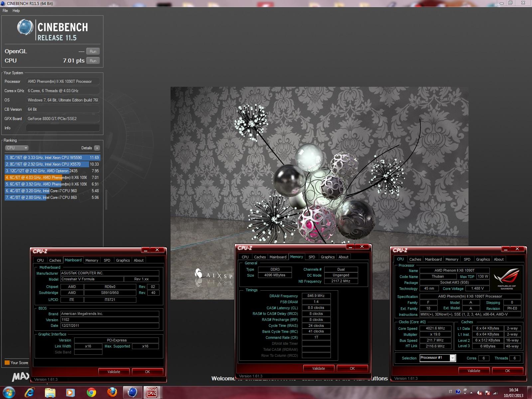Open the File menu in Cinebench
Viewport: 532px width, 399px height.
pos(5,11)
